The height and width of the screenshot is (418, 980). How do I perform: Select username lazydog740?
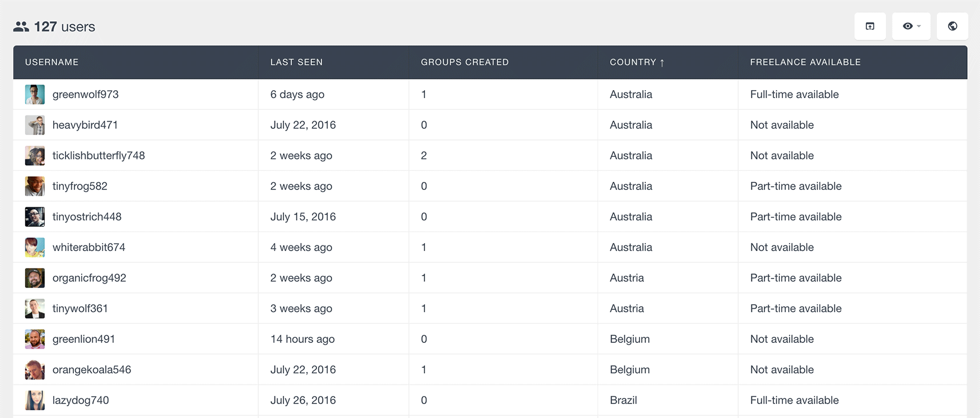click(81, 400)
